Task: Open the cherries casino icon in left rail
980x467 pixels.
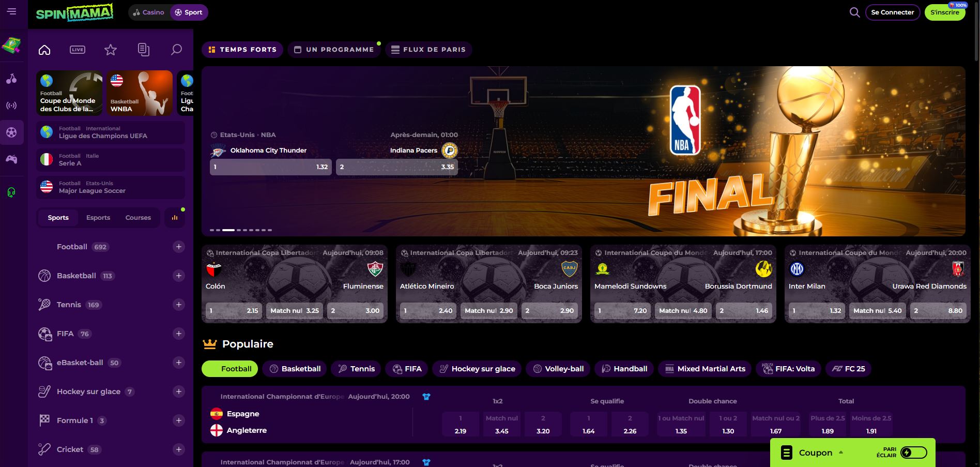Action: 11,79
